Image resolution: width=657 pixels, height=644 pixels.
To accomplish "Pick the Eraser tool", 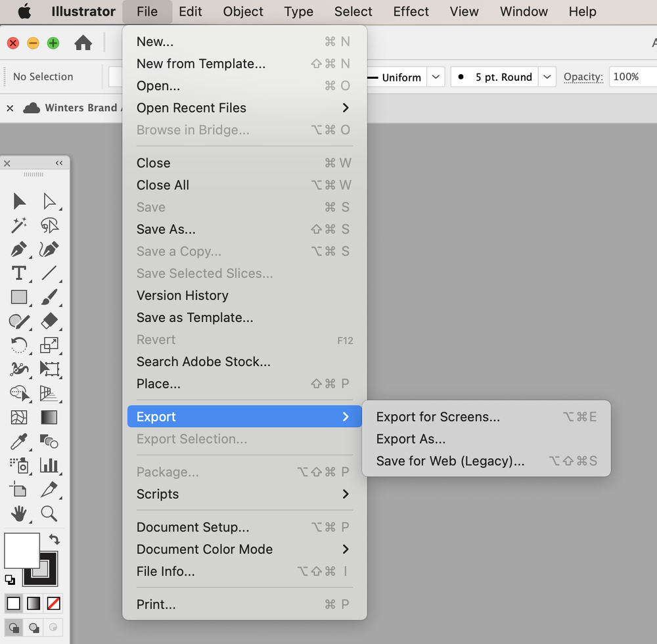I will pos(50,321).
